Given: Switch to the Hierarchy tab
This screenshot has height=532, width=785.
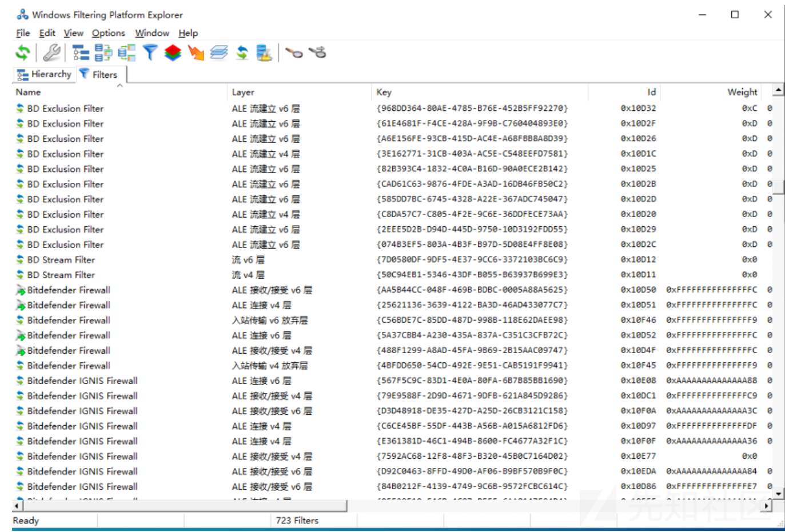Looking at the screenshot, I should (44, 74).
